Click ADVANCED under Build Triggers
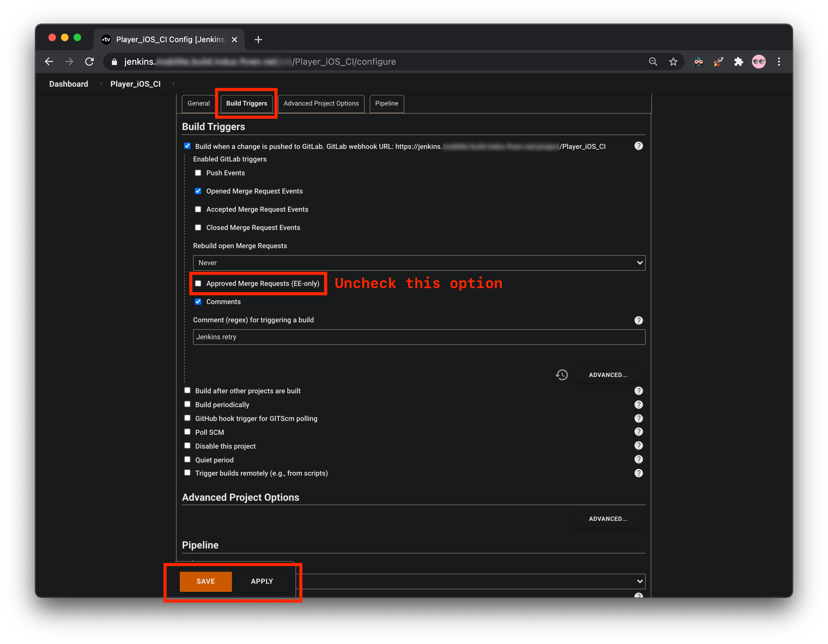The height and width of the screenshot is (644, 828). point(608,375)
